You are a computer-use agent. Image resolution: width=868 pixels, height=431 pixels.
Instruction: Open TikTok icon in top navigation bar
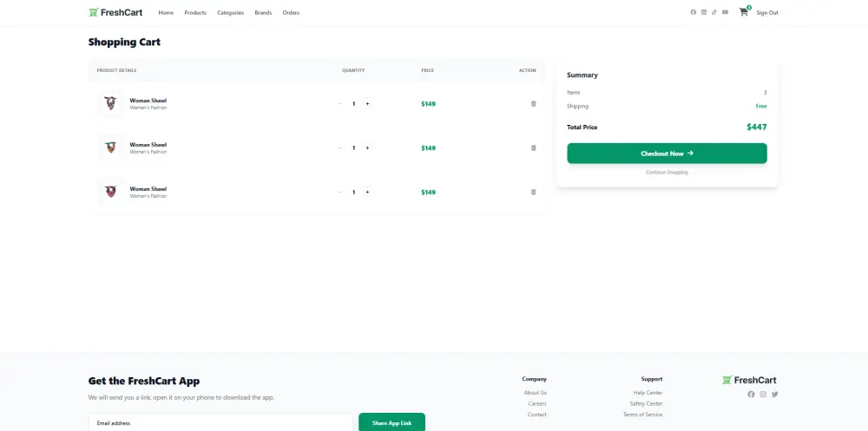click(x=714, y=12)
